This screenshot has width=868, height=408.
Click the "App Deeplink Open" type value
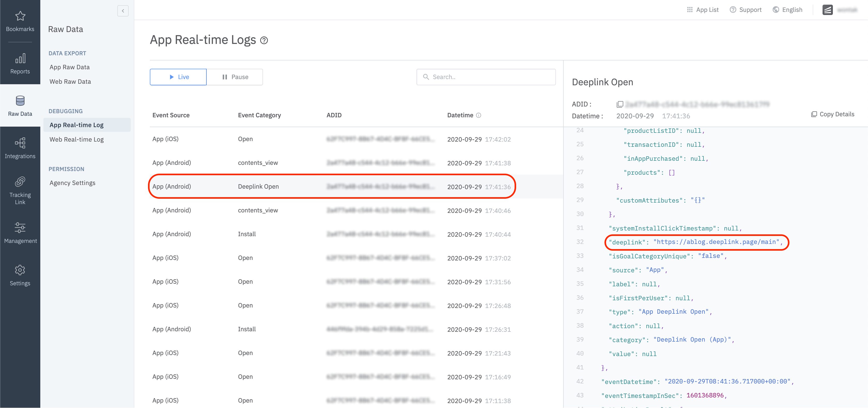(673, 312)
